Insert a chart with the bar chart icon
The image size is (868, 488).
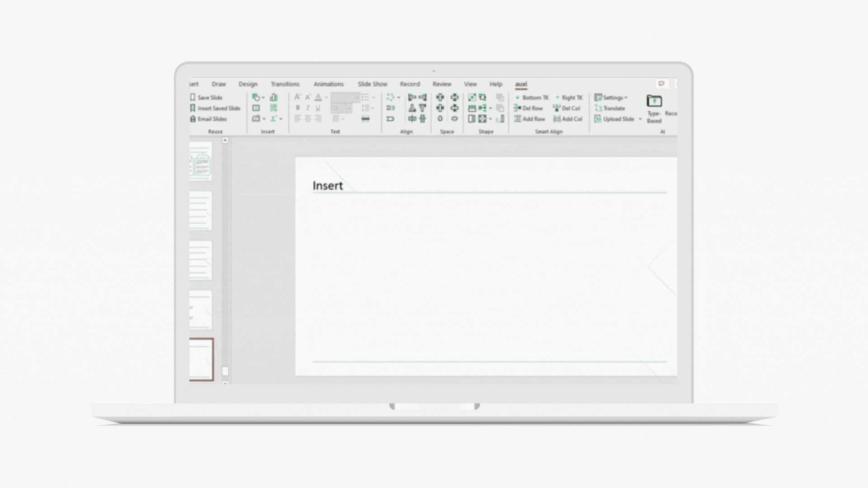(x=274, y=98)
